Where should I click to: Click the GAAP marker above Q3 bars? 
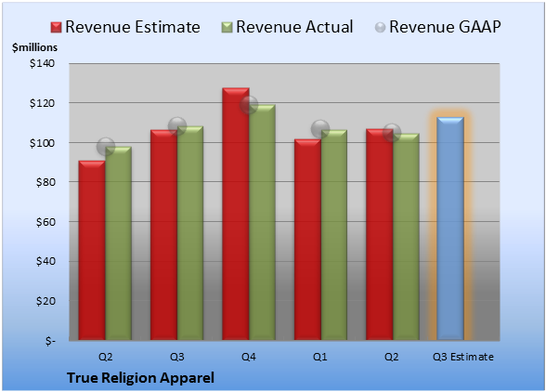[x=177, y=126]
